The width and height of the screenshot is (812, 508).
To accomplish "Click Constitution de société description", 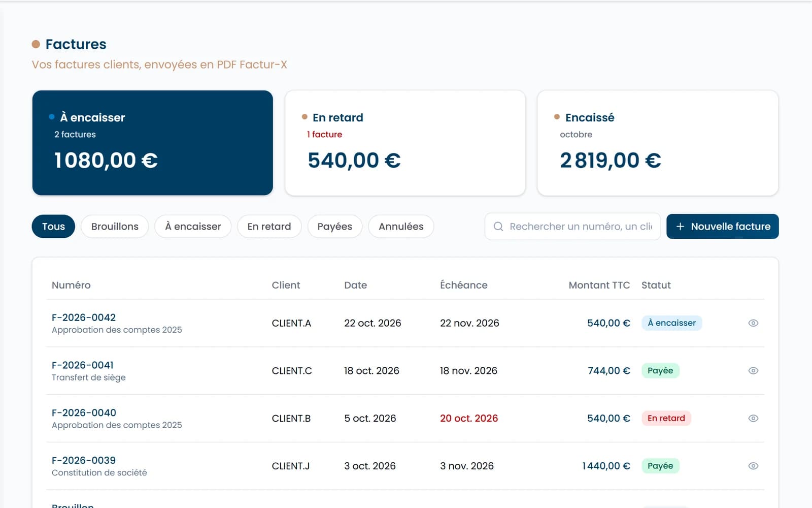I will pos(99,472).
